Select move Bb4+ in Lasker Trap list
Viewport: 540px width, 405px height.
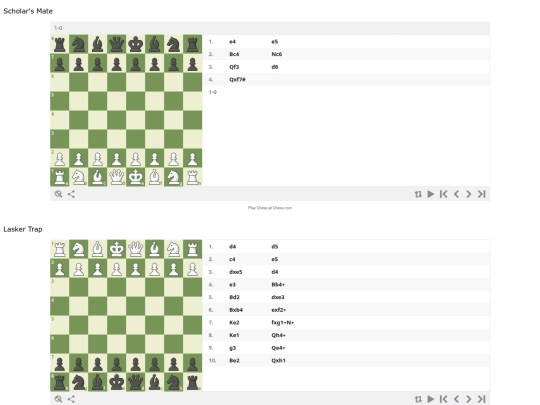click(x=278, y=284)
